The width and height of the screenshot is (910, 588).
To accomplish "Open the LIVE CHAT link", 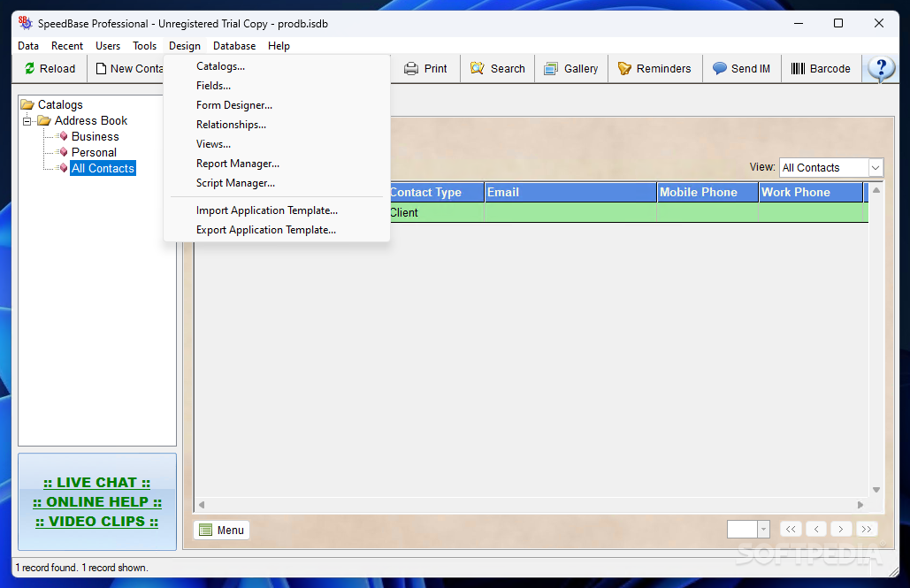I will tap(97, 483).
